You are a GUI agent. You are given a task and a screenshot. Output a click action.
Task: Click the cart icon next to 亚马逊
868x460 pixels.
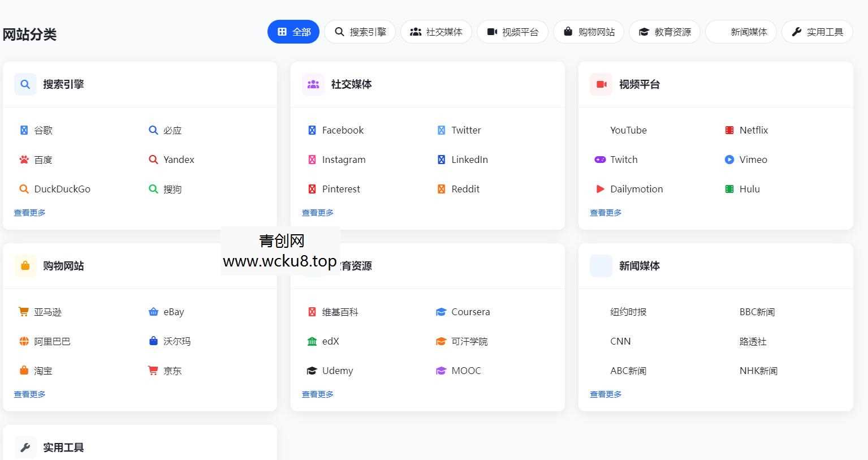click(23, 311)
